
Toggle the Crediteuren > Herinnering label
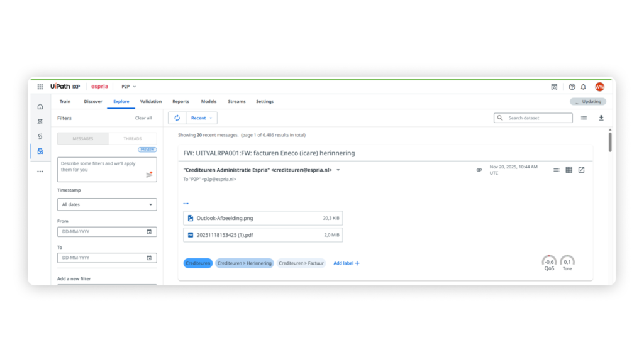point(245,263)
